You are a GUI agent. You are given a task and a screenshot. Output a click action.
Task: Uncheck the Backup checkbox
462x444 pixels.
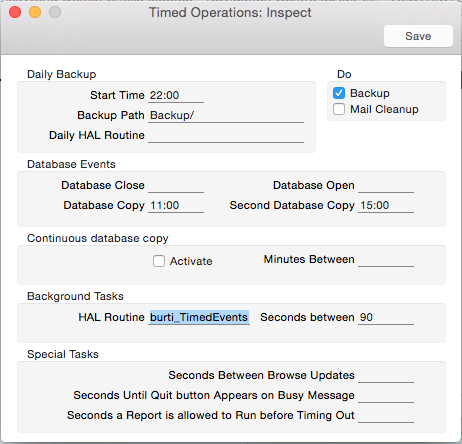(339, 93)
